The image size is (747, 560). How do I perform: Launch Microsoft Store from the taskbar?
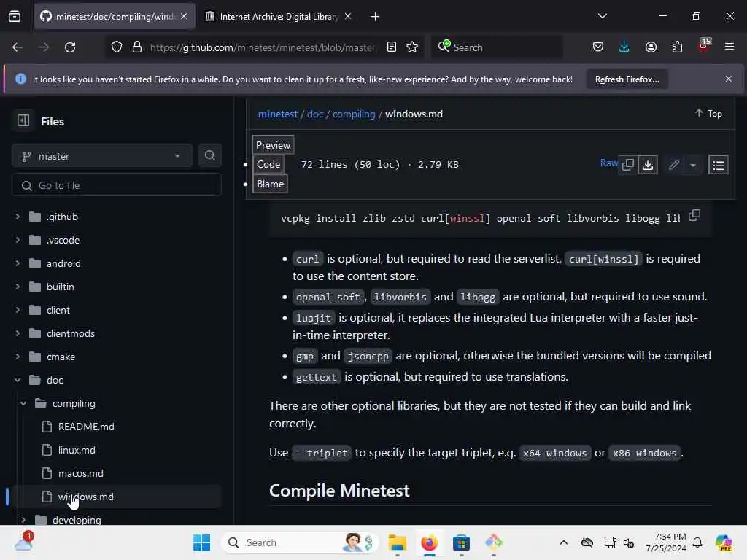pos(461,542)
